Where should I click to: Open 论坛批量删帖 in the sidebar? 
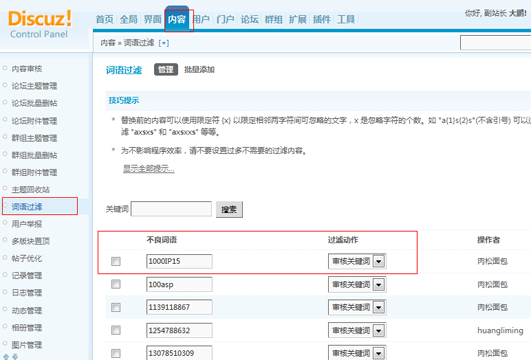click(34, 103)
